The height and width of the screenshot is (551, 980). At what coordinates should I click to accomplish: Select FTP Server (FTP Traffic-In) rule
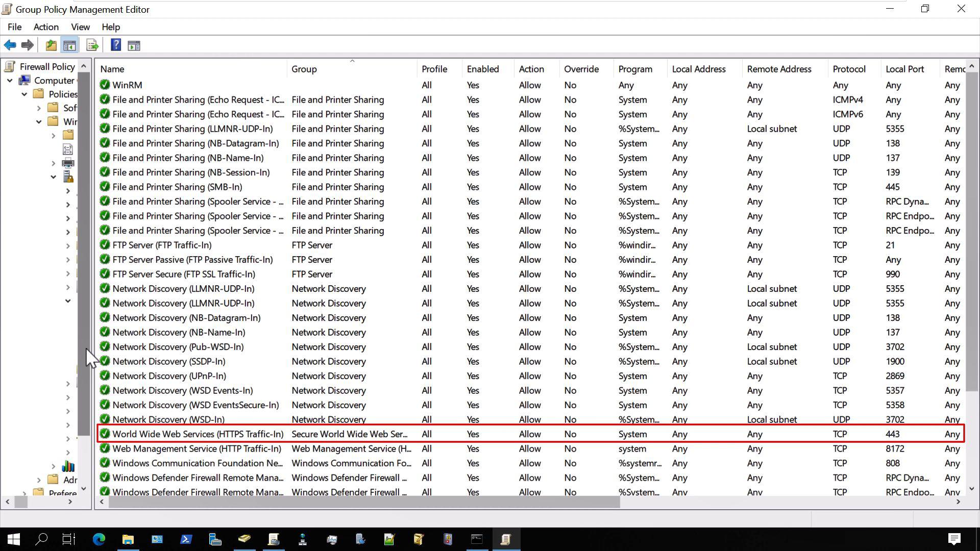click(162, 245)
